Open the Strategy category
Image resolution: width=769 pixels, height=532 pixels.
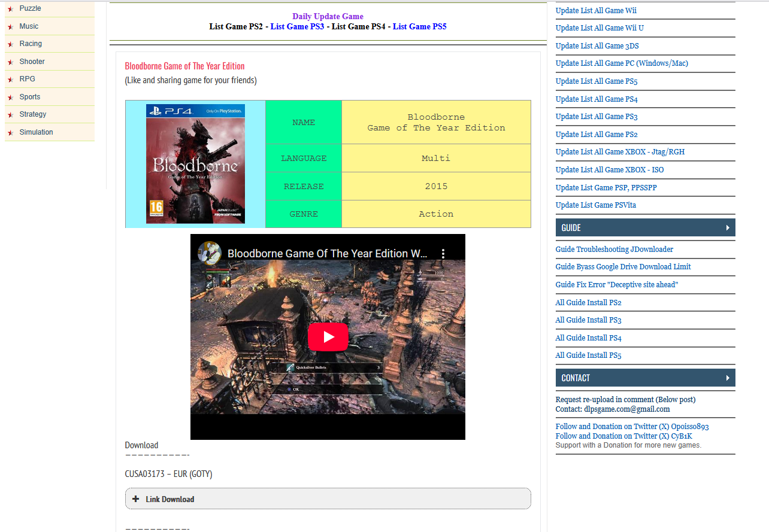click(33, 114)
